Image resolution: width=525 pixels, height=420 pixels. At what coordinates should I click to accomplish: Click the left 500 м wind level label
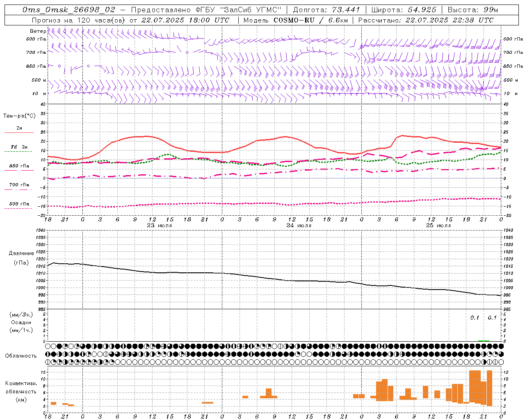click(39, 80)
